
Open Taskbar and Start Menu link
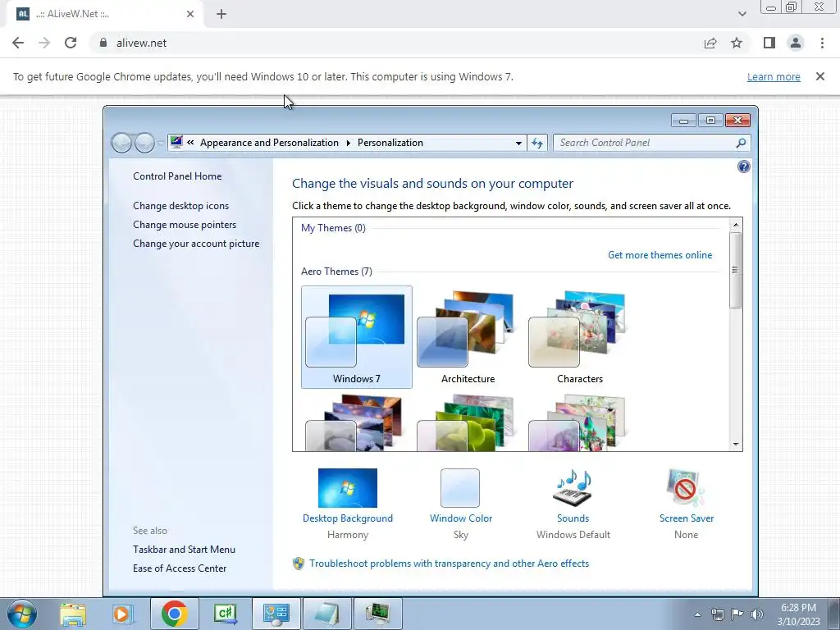184,549
